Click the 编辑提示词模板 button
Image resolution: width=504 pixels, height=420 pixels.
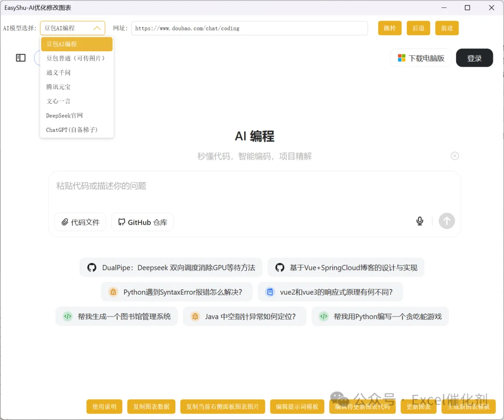click(x=297, y=406)
